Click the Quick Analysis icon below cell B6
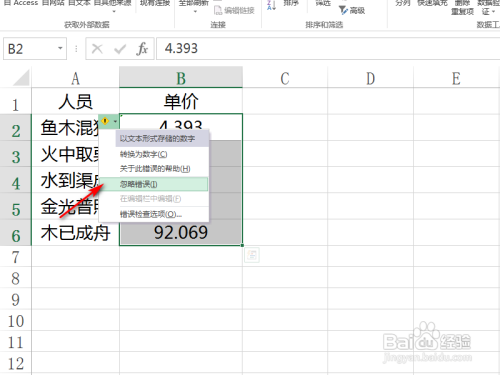 252,255
